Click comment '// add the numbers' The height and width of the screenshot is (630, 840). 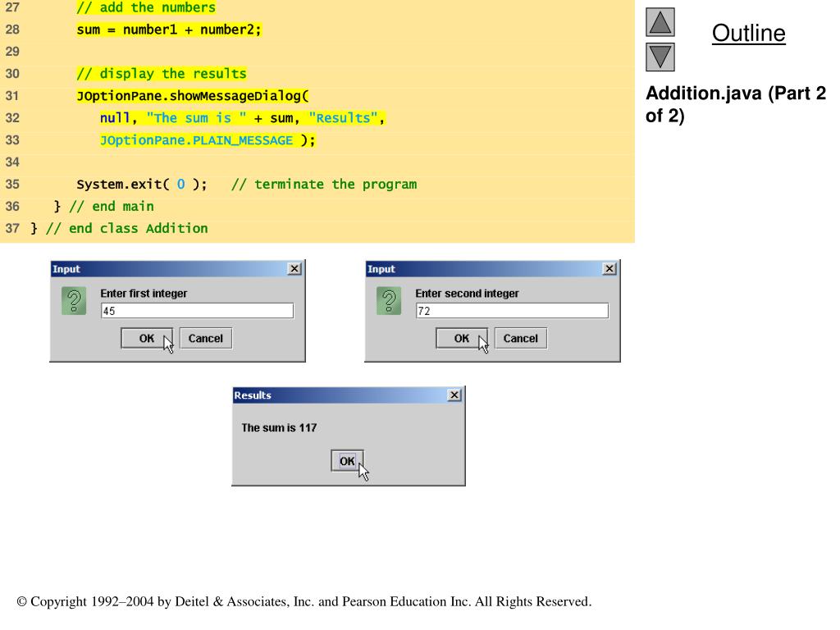pos(146,7)
